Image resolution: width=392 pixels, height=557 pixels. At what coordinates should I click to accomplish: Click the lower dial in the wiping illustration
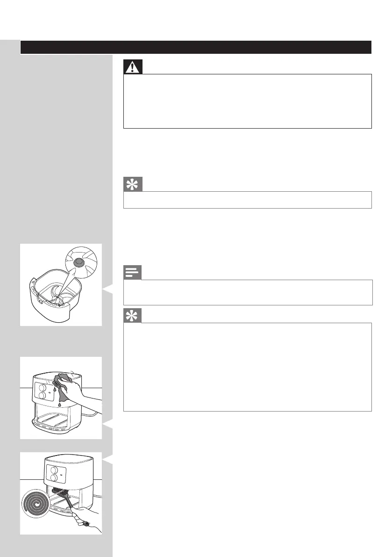point(42,395)
